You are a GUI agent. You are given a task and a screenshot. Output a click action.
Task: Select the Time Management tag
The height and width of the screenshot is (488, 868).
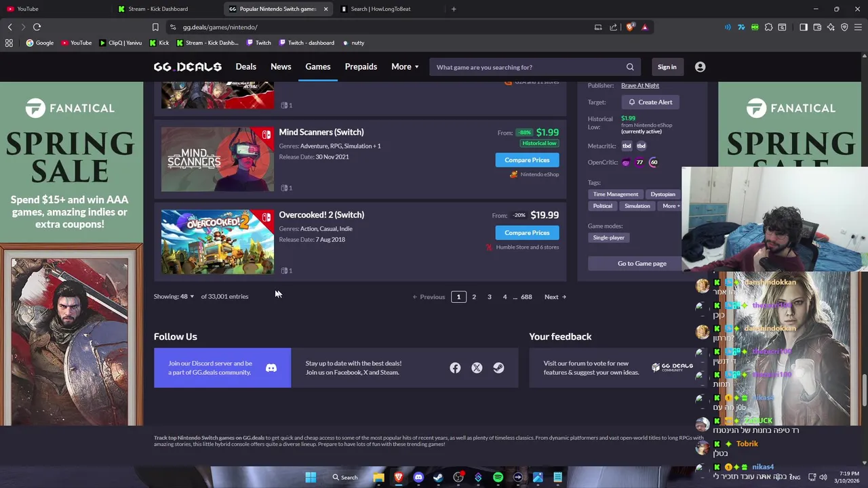(616, 195)
